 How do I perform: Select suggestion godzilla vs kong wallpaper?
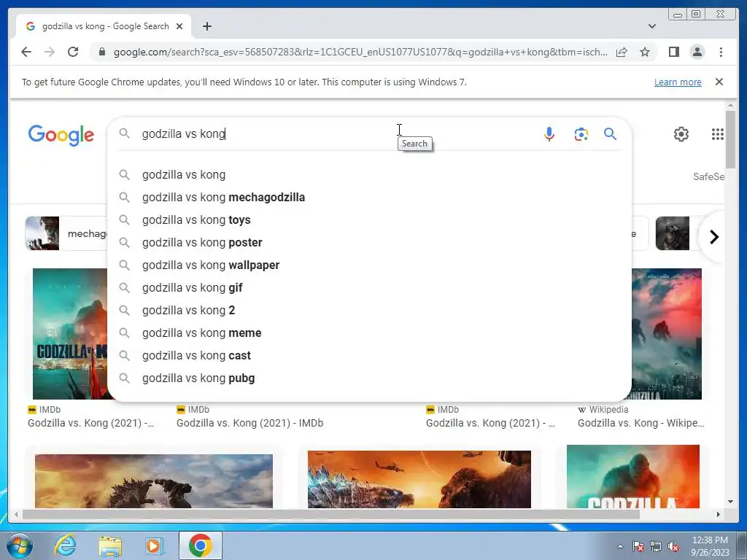(370, 265)
